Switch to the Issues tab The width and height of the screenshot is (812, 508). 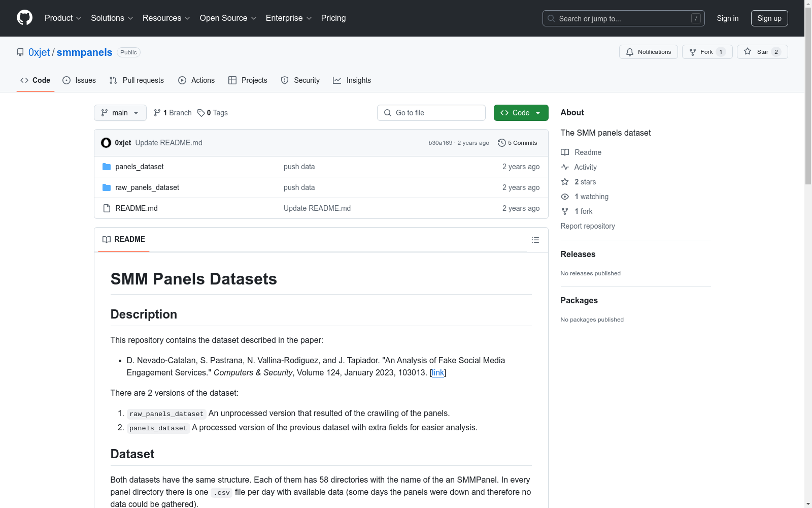point(79,80)
